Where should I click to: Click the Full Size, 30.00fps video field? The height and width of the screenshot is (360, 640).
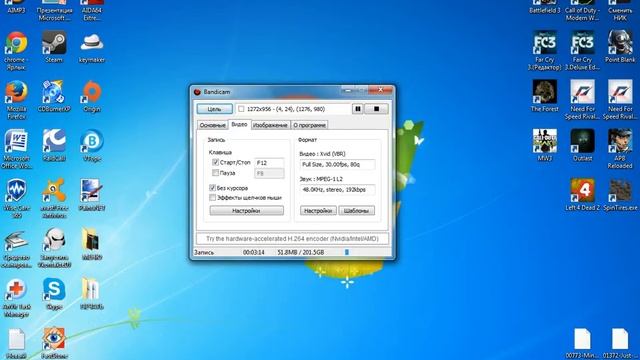337,164
